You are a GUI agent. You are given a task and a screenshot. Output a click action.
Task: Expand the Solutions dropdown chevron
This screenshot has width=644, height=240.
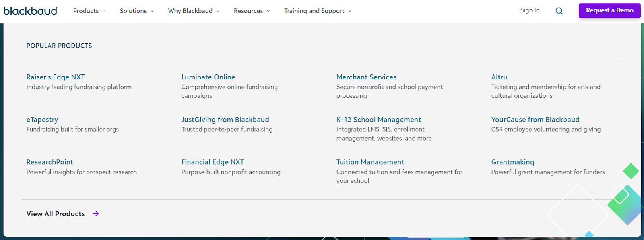click(x=152, y=11)
